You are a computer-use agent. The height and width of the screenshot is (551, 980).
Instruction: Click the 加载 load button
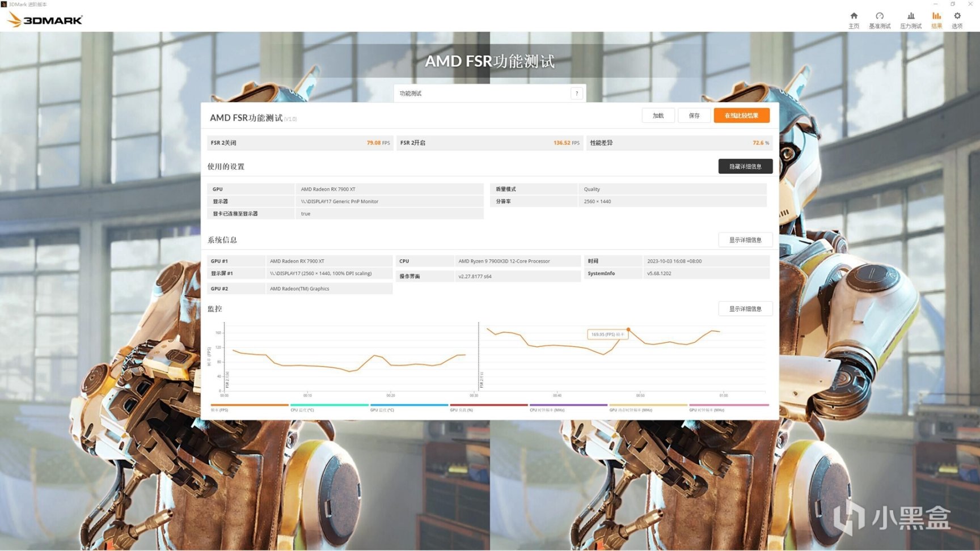(x=658, y=116)
